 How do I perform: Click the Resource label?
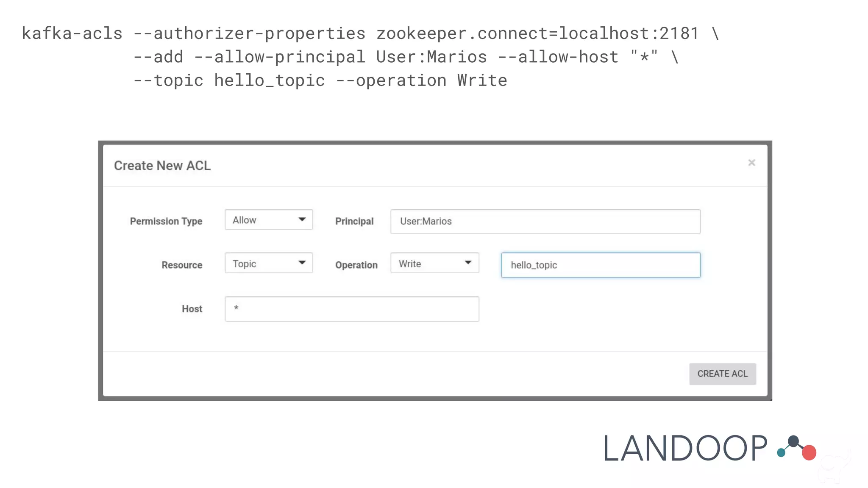(182, 265)
